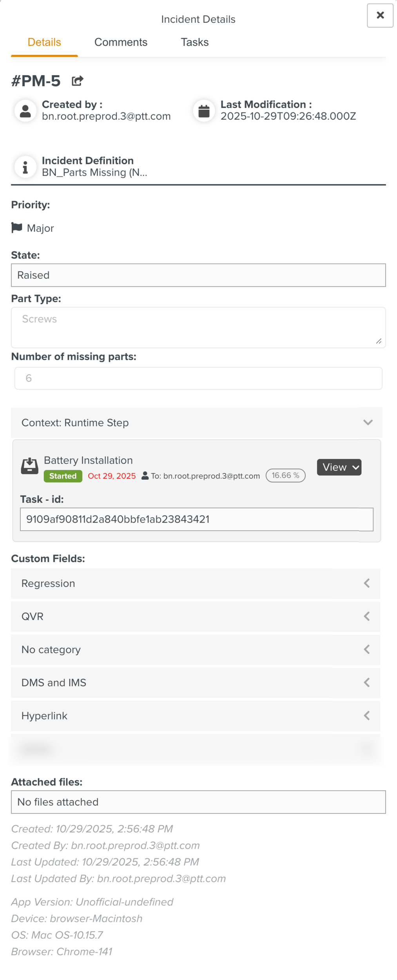Click the person icon before To: assignee
Viewport: 397px width, 980px height.
(x=145, y=475)
